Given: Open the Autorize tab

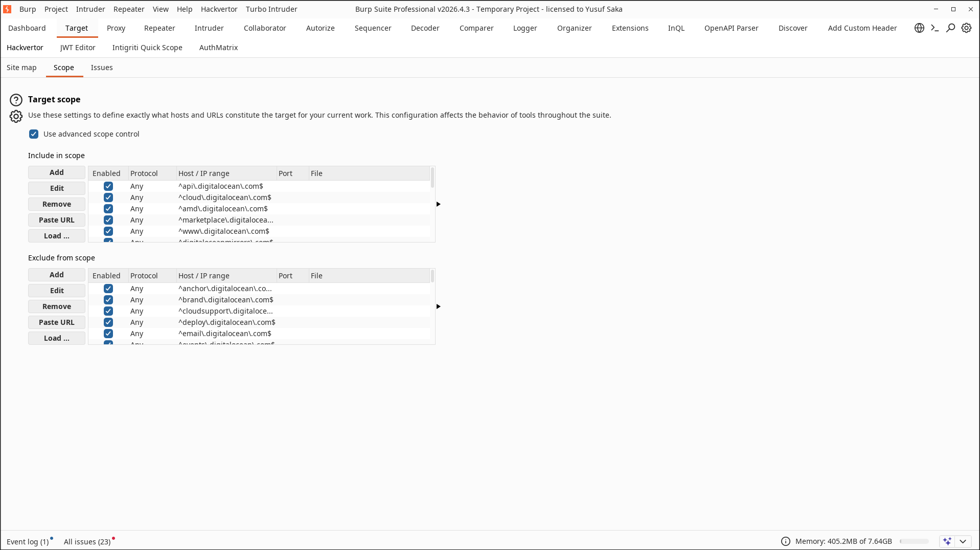Looking at the screenshot, I should (x=321, y=28).
